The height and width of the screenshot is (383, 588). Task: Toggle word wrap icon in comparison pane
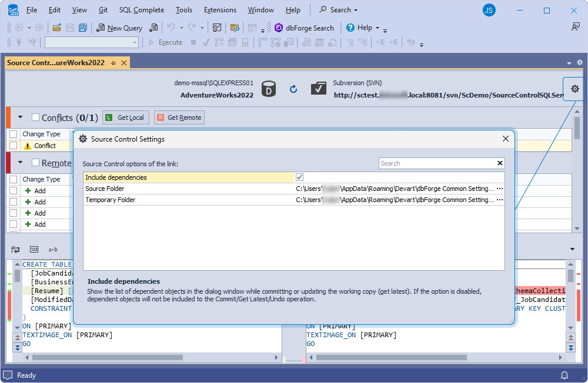(15, 249)
